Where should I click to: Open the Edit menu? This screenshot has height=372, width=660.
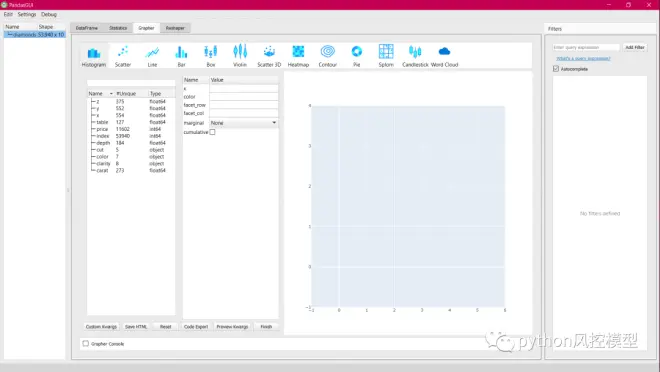pyautogui.click(x=8, y=14)
